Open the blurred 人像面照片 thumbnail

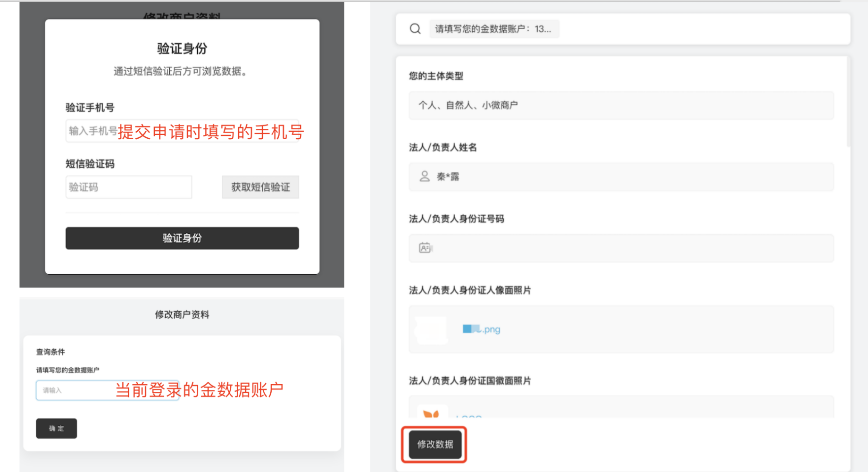431,329
